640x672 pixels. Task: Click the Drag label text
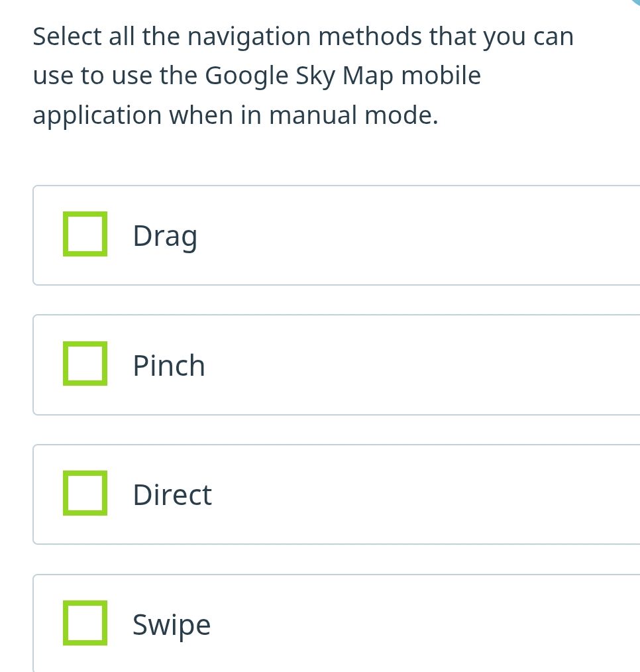165,235
